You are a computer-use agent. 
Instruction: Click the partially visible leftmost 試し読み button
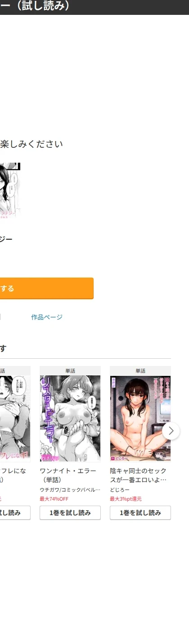click(15, 513)
